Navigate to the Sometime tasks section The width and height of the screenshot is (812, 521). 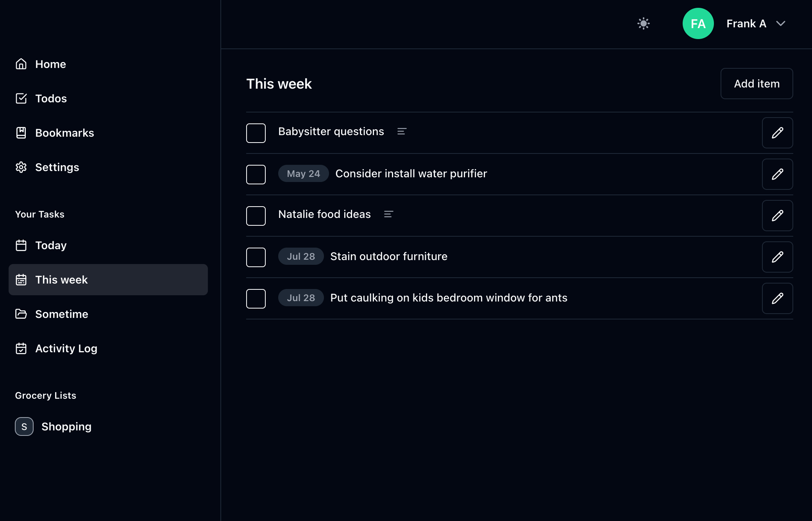62,314
